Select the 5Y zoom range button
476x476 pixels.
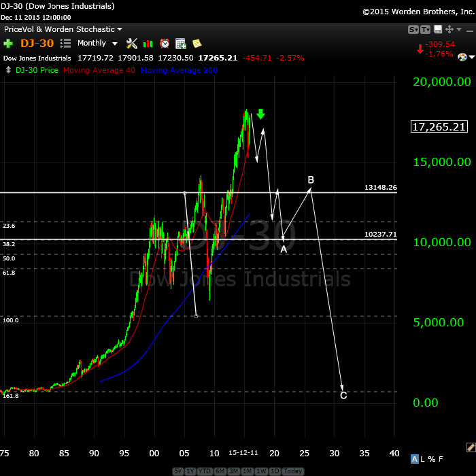coord(178,471)
